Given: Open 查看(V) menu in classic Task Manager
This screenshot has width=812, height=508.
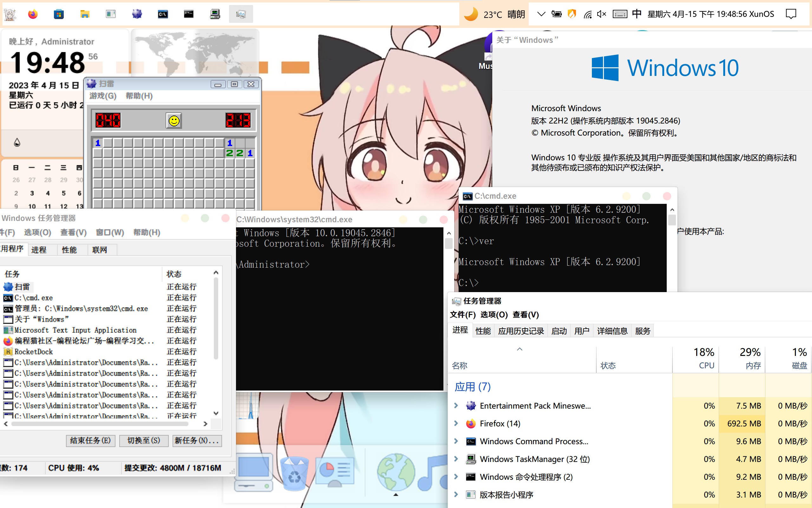Looking at the screenshot, I should (x=74, y=232).
